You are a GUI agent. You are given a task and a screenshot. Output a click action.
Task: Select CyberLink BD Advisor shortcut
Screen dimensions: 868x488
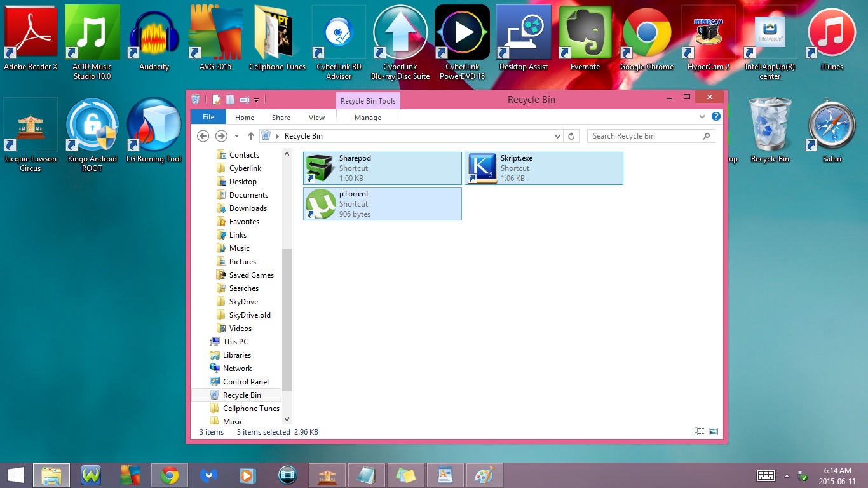click(339, 43)
